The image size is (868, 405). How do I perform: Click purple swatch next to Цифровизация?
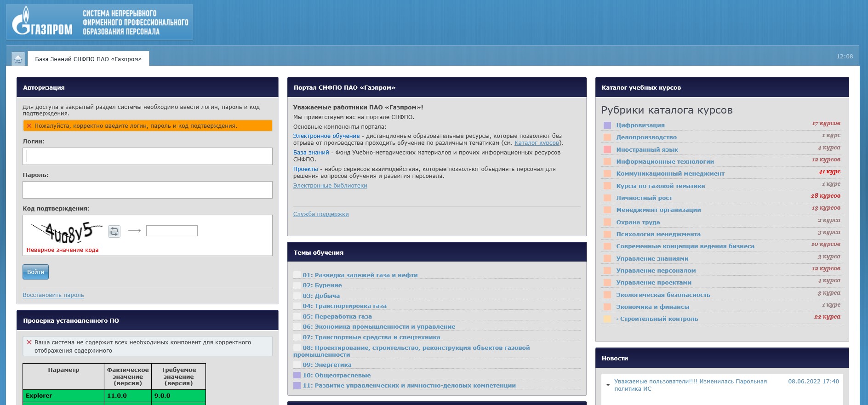tap(607, 125)
